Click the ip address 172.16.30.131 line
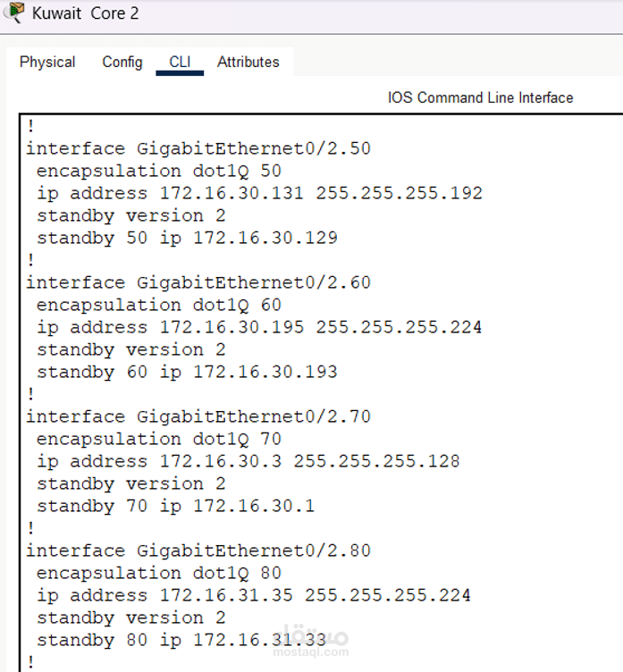623x672 pixels. pos(260,194)
